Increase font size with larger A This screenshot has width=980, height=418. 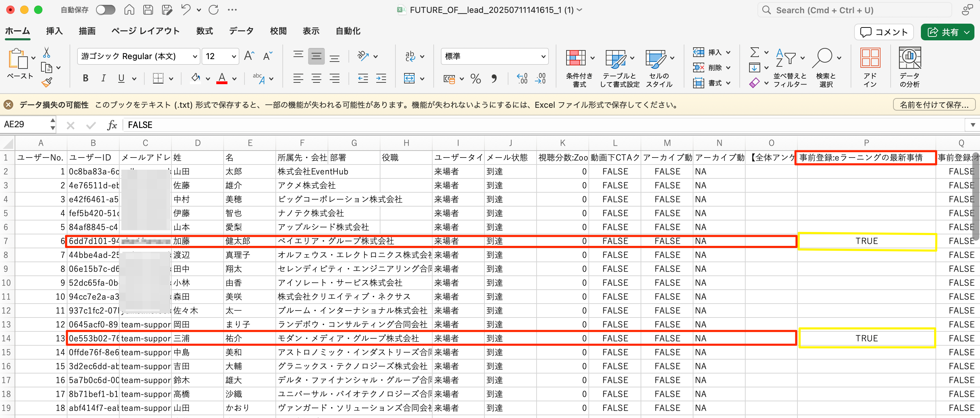point(249,56)
